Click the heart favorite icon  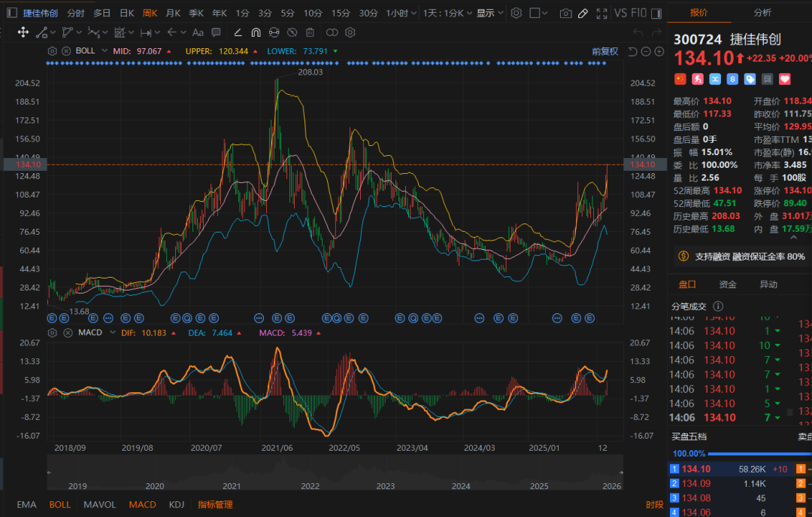click(x=785, y=78)
